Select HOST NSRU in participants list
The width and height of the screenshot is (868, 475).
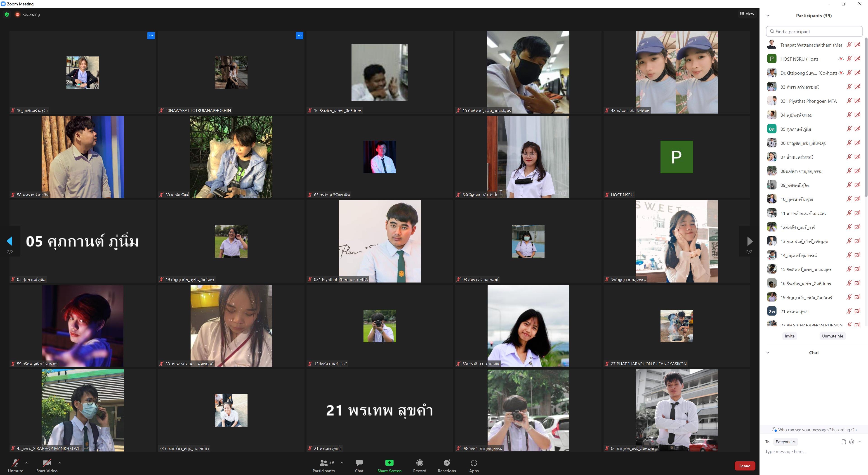point(814,59)
